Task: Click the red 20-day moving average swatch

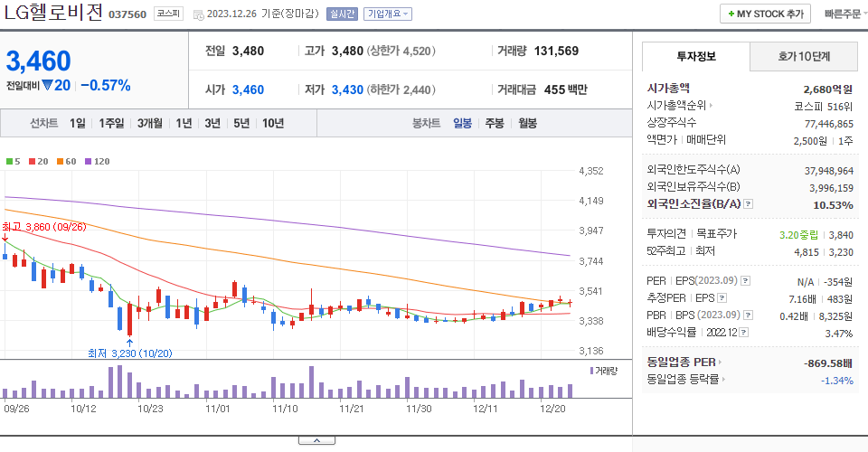Action: pyautogui.click(x=33, y=162)
